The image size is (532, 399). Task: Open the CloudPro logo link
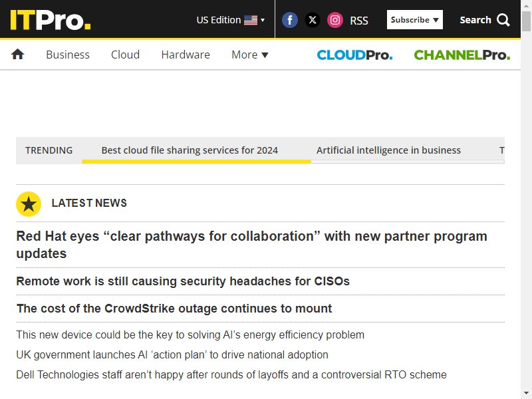pyautogui.click(x=354, y=55)
